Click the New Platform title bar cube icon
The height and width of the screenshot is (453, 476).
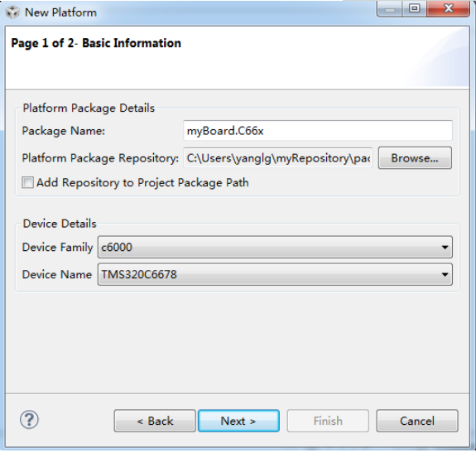(12, 12)
